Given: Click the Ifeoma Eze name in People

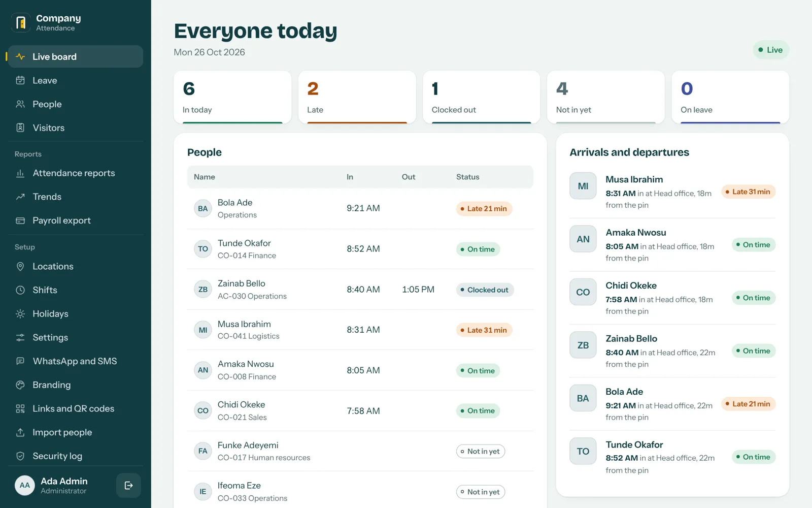Looking at the screenshot, I should coord(239,486).
